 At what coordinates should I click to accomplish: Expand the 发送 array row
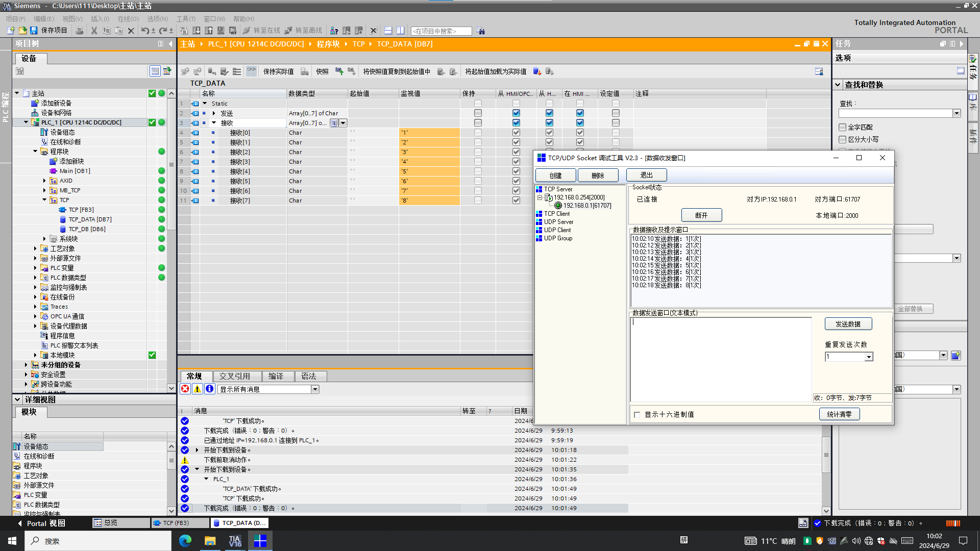point(214,113)
